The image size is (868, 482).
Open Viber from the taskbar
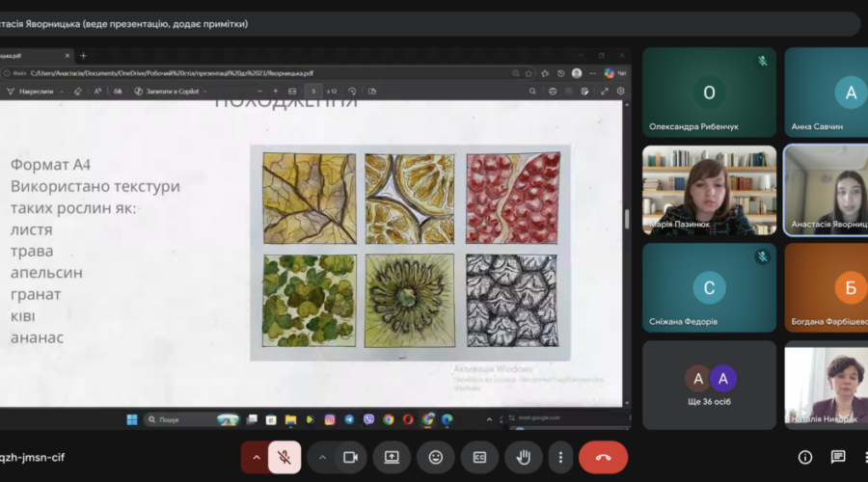tap(368, 419)
